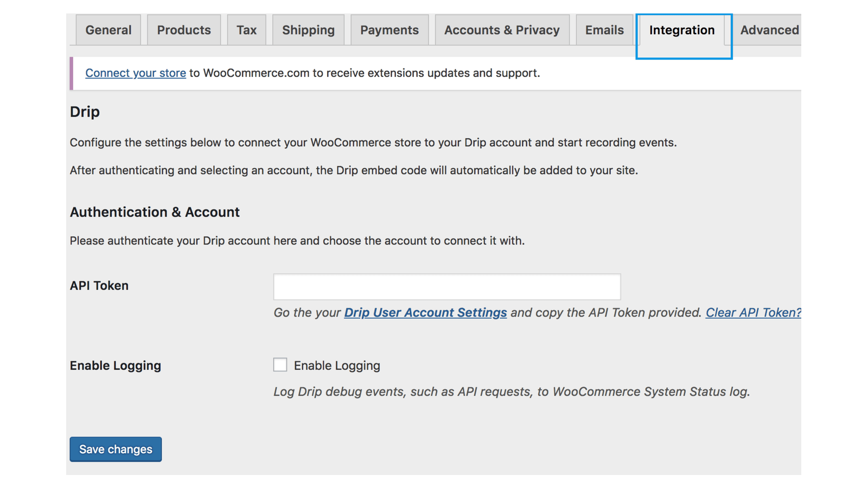The height and width of the screenshot is (488, 868).
Task: Open the Emails tab
Action: [x=604, y=30]
